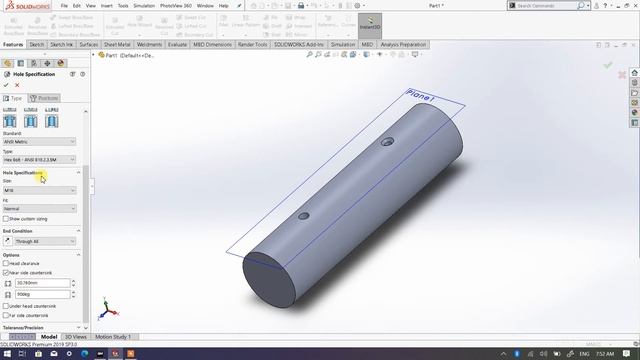Open the FeatureManager design tree tab icon
The width and height of the screenshot is (640, 360).
(x=7, y=63)
